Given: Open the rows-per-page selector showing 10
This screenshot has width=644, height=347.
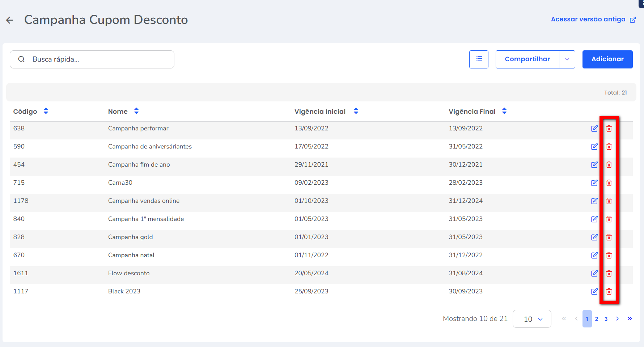Looking at the screenshot, I should (532, 319).
